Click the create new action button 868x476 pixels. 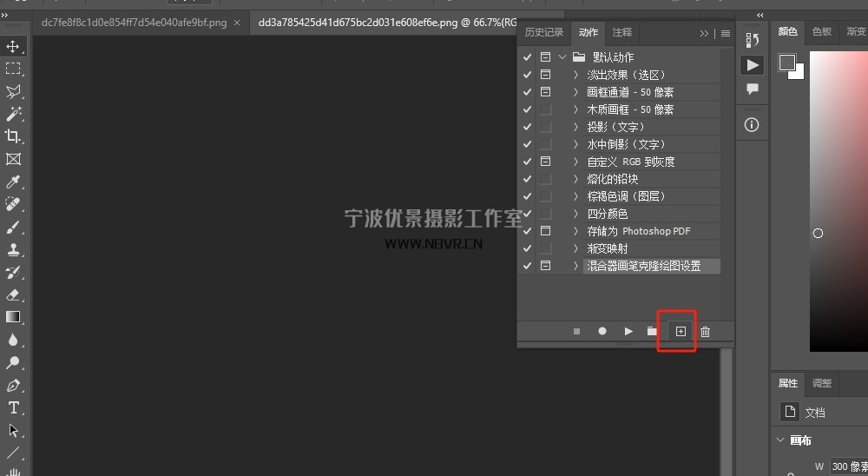point(681,332)
